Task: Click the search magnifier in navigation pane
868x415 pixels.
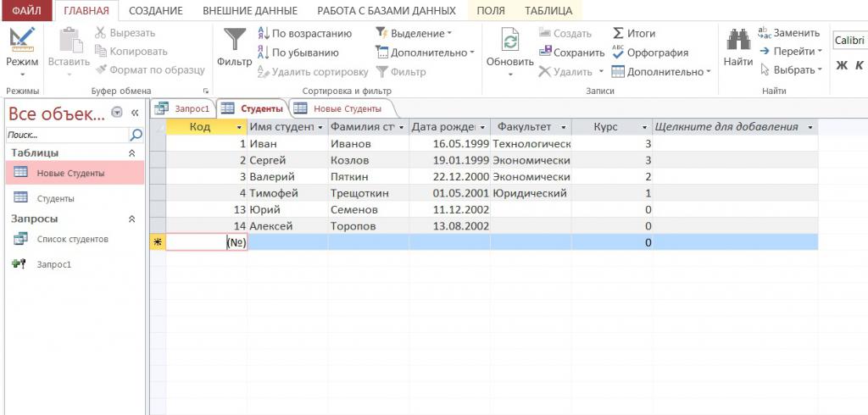Action: pos(136,135)
